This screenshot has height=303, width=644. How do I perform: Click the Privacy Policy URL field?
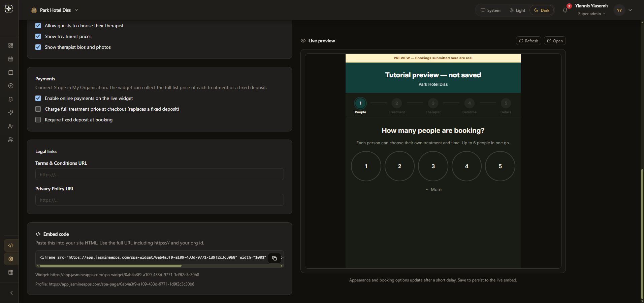tap(160, 200)
